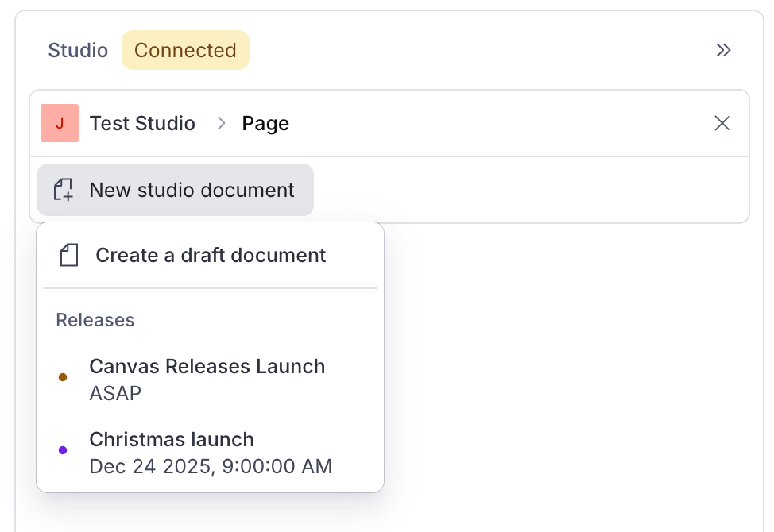Click the double-chevron collapse icon at top right

(723, 49)
